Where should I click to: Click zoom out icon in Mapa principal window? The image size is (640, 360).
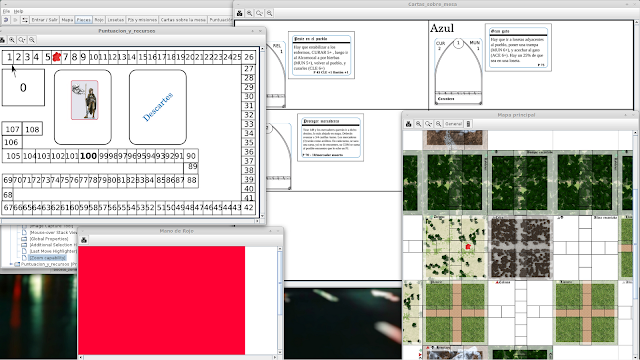(x=438, y=124)
